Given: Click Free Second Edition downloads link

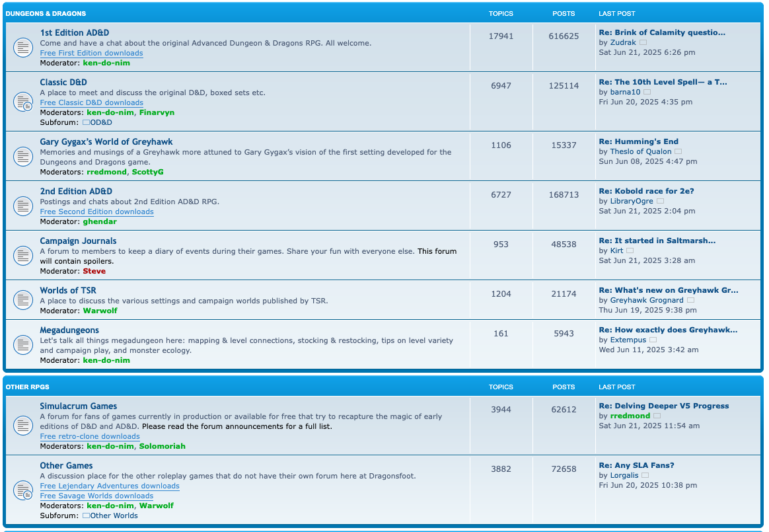Looking at the screenshot, I should 96,211.
